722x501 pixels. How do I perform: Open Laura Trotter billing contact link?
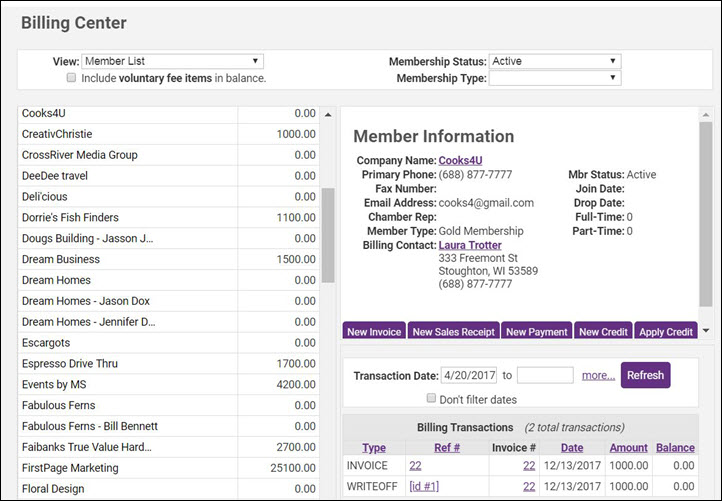(x=470, y=245)
